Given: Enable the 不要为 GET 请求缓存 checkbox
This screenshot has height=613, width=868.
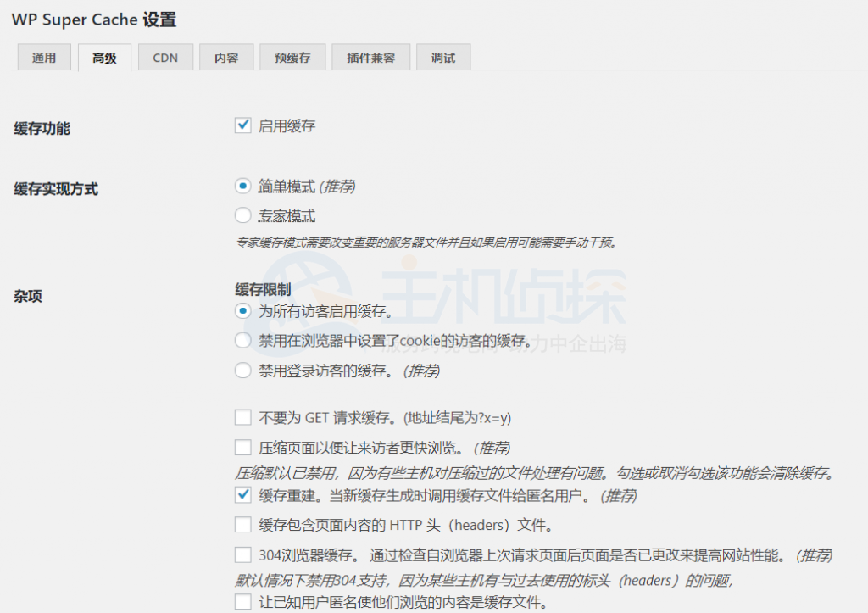Looking at the screenshot, I should [x=243, y=417].
